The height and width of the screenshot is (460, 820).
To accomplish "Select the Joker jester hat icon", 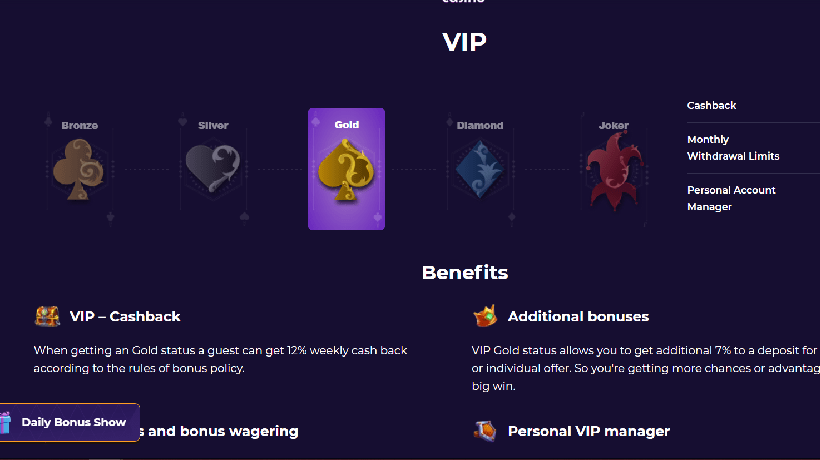I will tap(613, 167).
